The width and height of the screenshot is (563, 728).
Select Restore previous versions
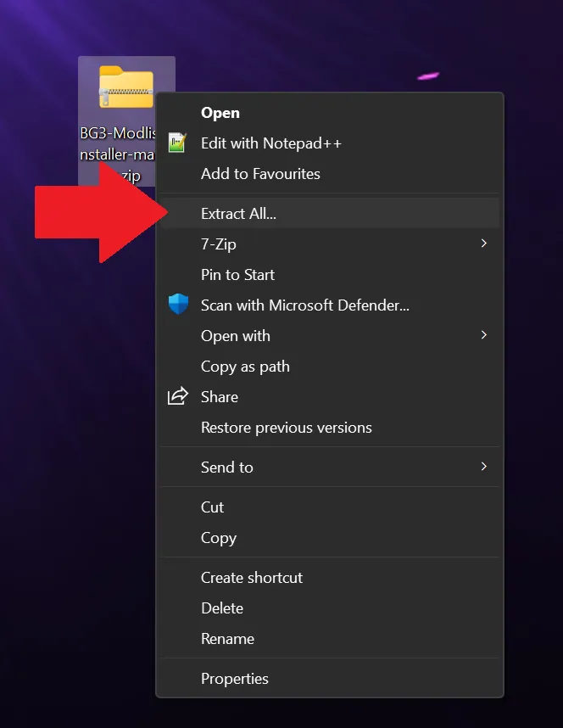[330, 428]
